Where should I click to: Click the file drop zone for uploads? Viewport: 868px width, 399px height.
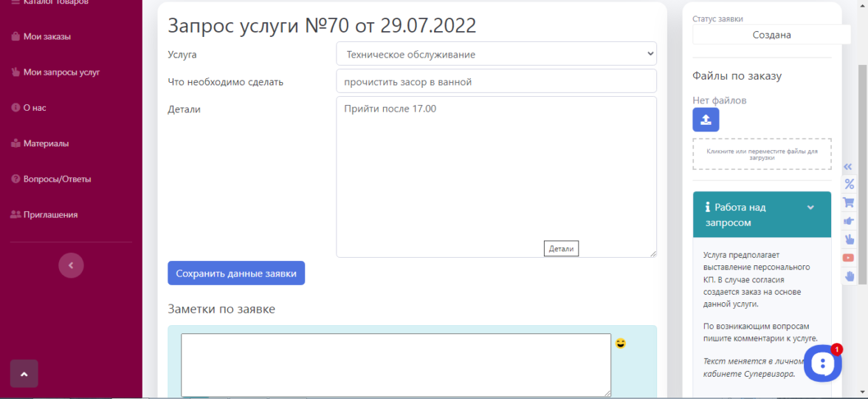[762, 154]
